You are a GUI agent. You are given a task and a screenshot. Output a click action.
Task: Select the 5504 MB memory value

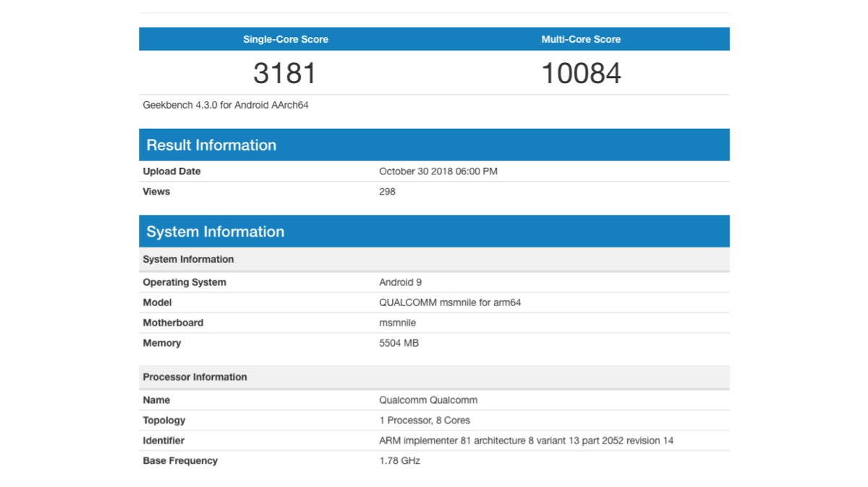click(399, 343)
